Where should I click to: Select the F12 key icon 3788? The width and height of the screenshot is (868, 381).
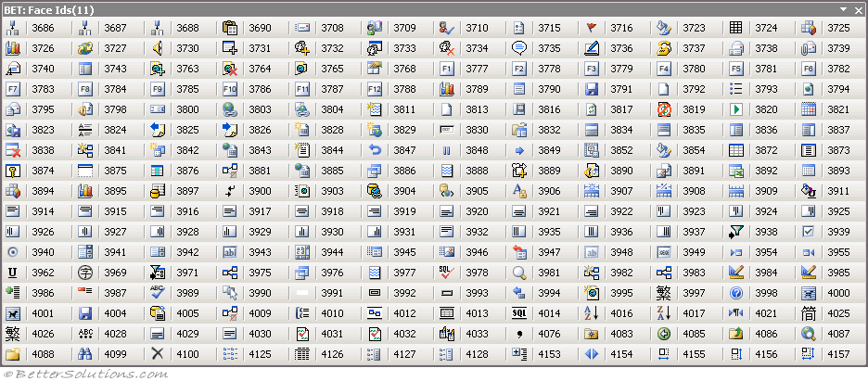point(375,89)
